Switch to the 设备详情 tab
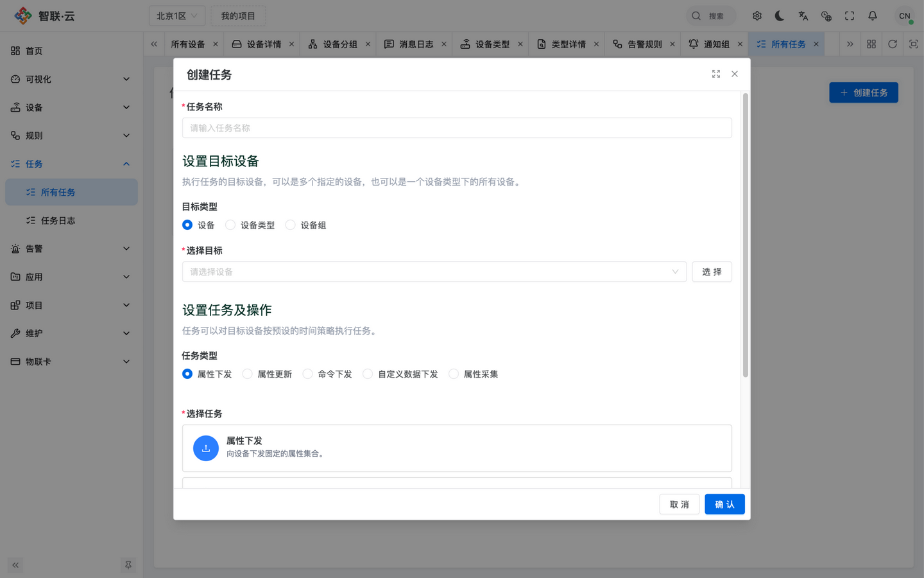 262,44
